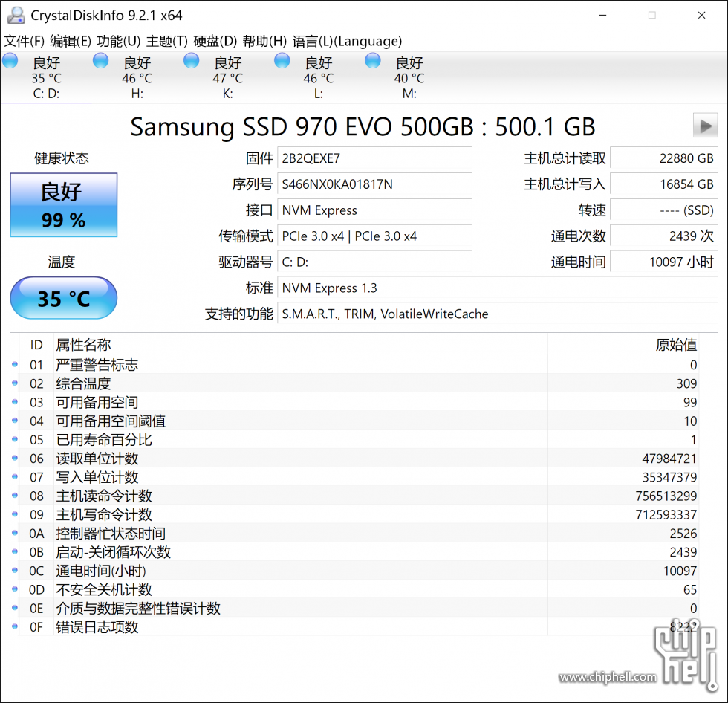The image size is (728, 703).
Task: Click the raw value 712593337
Action: click(x=666, y=514)
